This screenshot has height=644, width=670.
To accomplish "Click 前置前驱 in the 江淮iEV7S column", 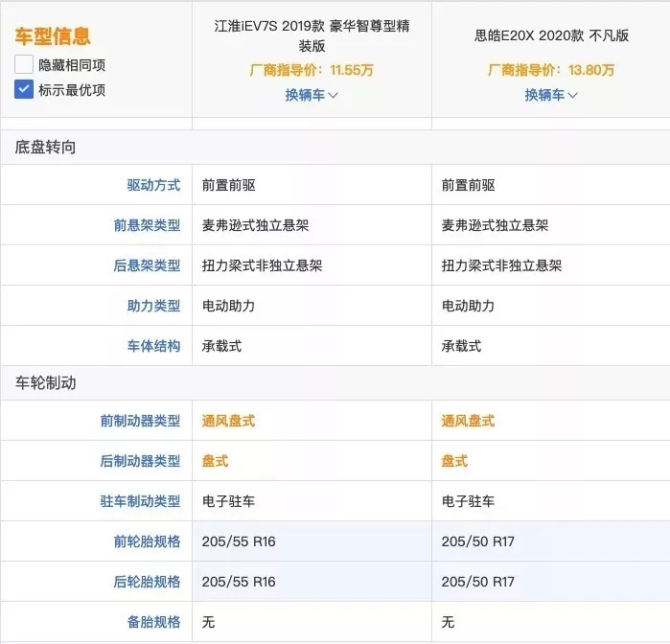I will pos(228,185).
